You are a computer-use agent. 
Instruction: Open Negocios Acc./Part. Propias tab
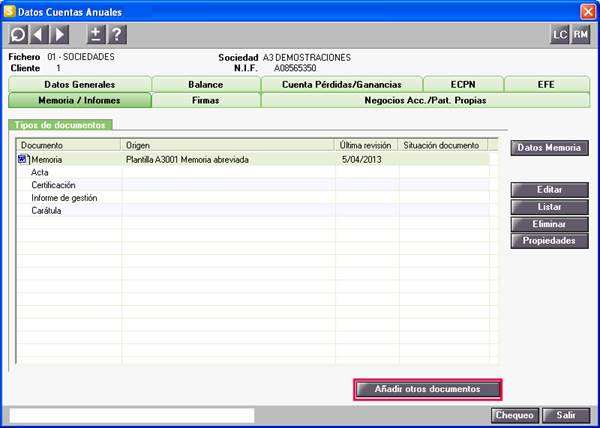pyautogui.click(x=425, y=100)
